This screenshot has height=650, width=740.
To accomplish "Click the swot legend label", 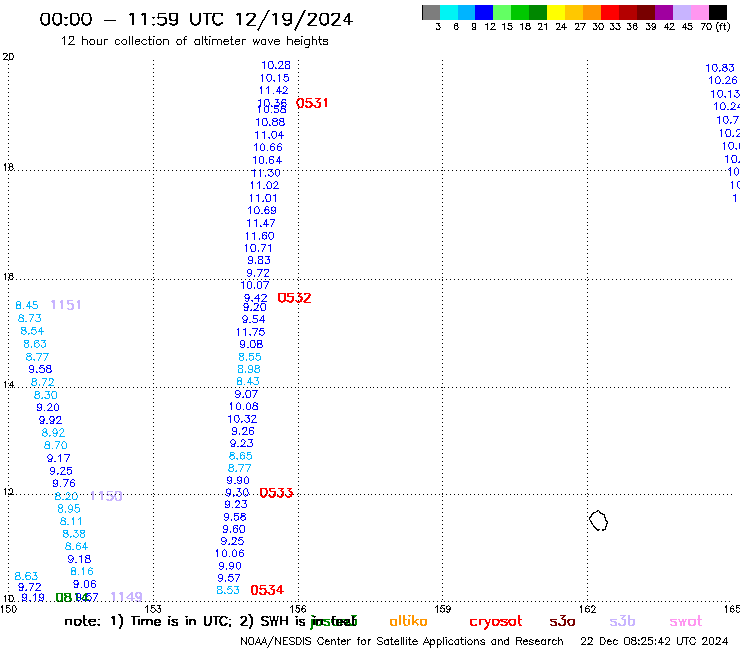I will [x=685, y=621].
